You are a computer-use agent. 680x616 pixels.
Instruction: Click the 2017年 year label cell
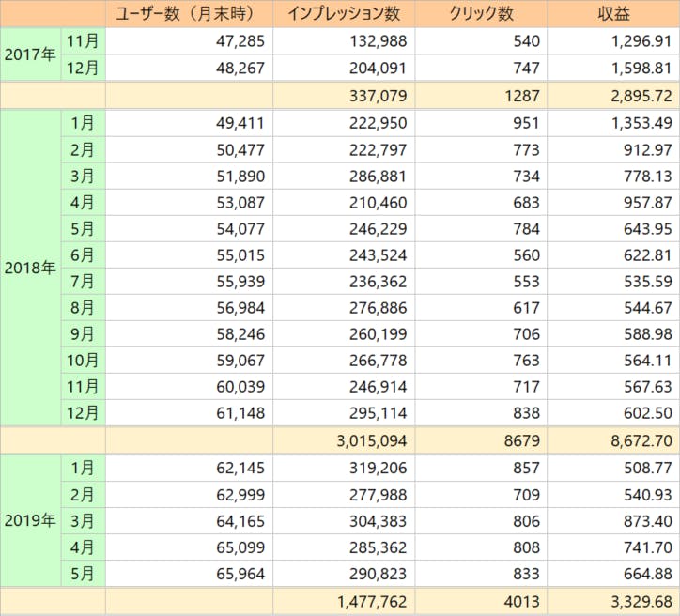click(x=30, y=54)
